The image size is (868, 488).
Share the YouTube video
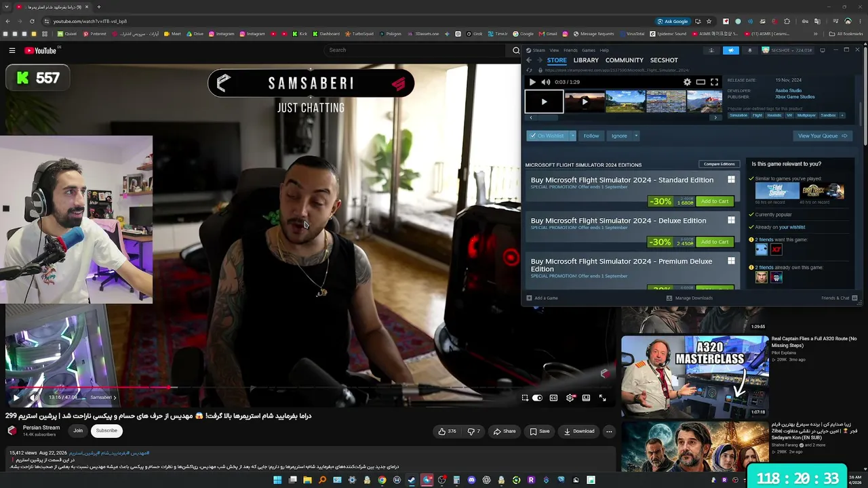(505, 431)
